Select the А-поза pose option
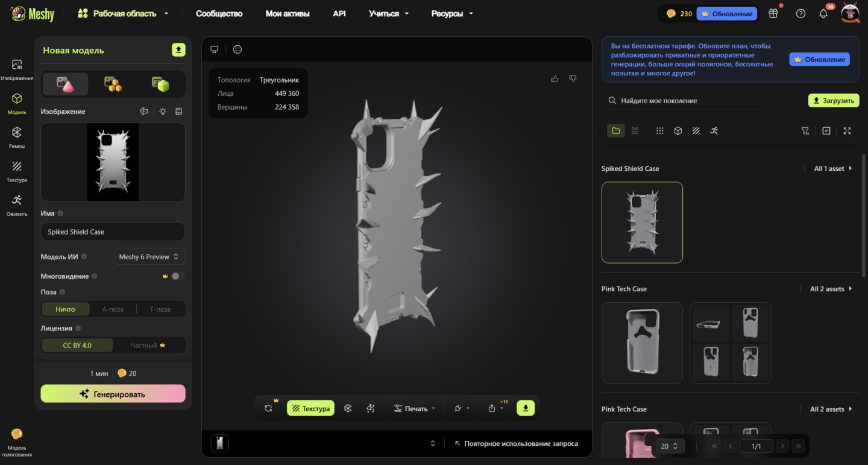The width and height of the screenshot is (868, 465). pos(113,309)
